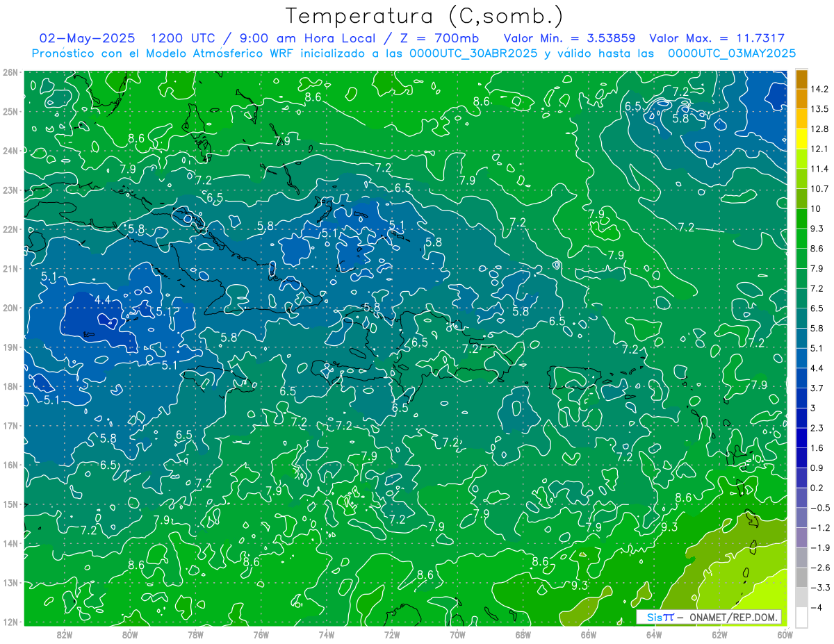This screenshot has height=644, width=834.
Task: Pick the purple swatch between -1.9 and -1.2
Action: pos(801,537)
